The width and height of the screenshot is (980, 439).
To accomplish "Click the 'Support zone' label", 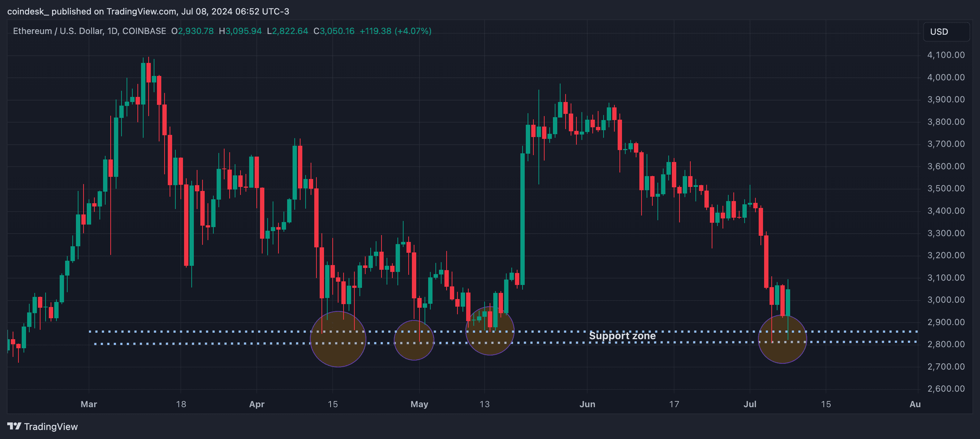I will pos(622,336).
